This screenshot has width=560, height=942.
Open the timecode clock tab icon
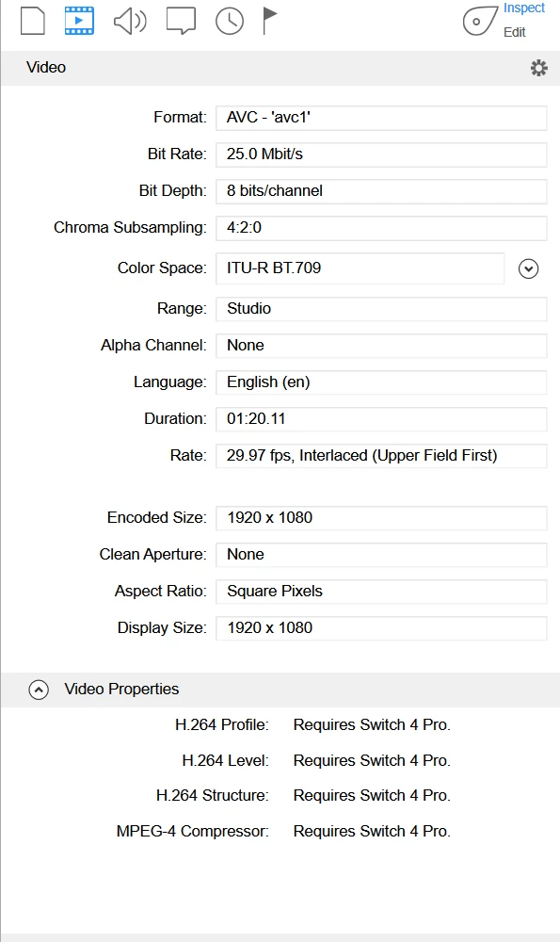coord(230,21)
